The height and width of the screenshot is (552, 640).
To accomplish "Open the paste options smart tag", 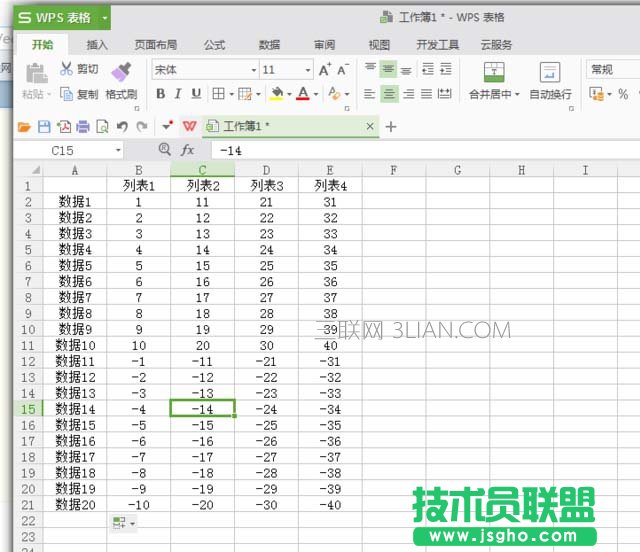I will pos(124,522).
